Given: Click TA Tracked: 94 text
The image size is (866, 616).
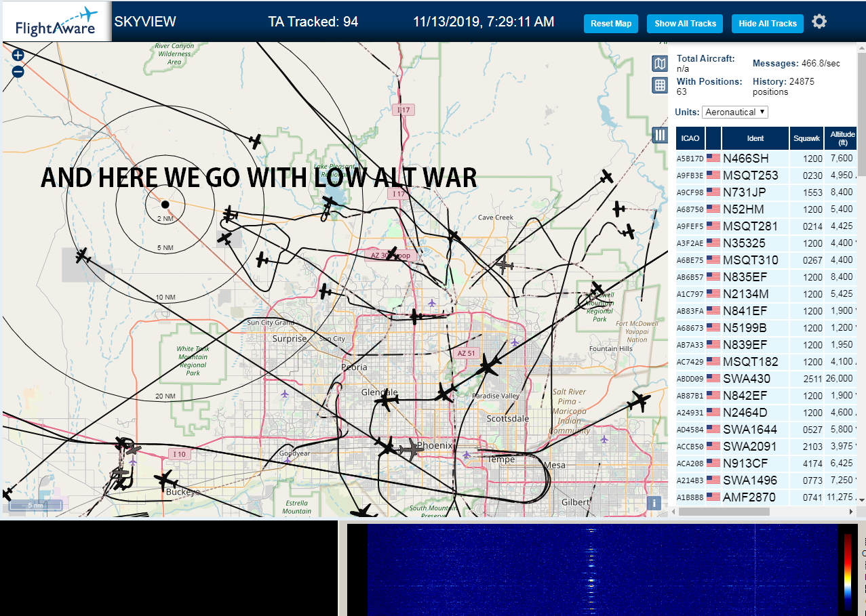Looking at the screenshot, I should pyautogui.click(x=313, y=22).
